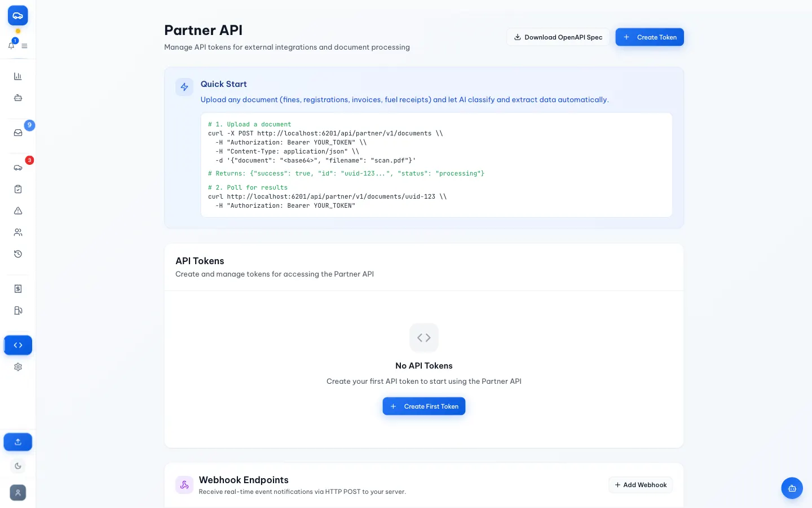This screenshot has width=812, height=508.
Task: Click the car logo at the sidebar top
Action: click(17, 16)
